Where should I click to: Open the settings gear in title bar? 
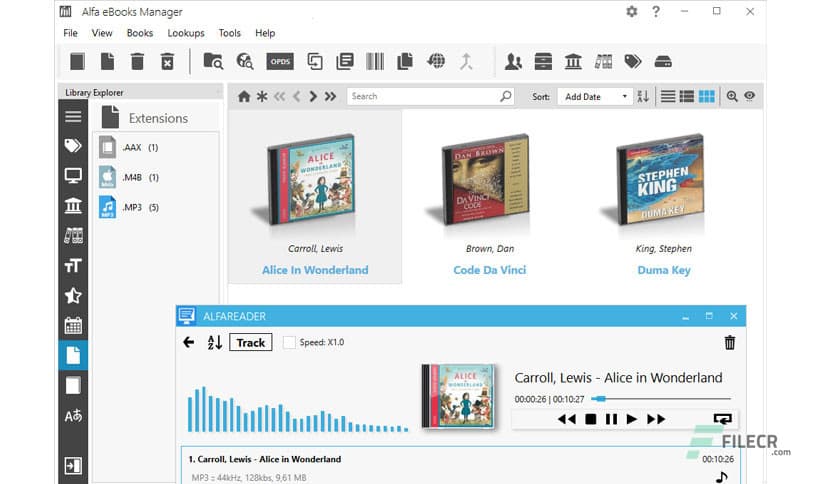632,11
